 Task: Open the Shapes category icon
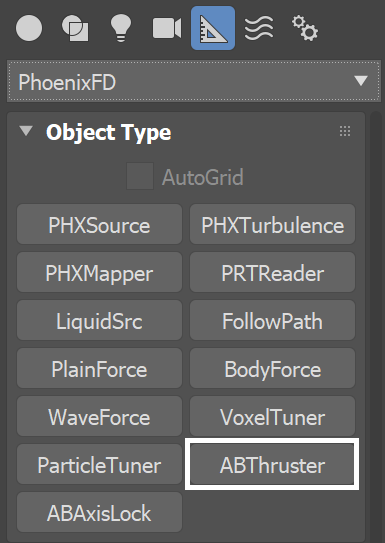[75, 28]
